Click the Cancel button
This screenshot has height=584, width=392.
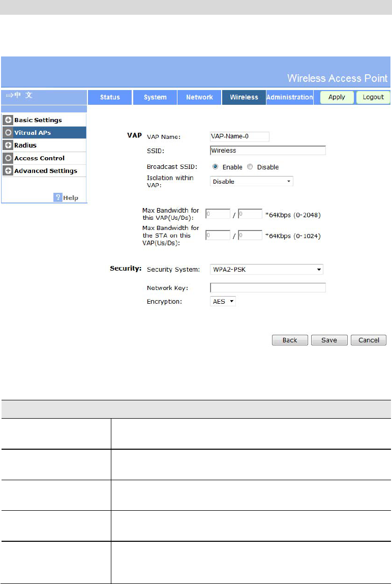click(369, 340)
